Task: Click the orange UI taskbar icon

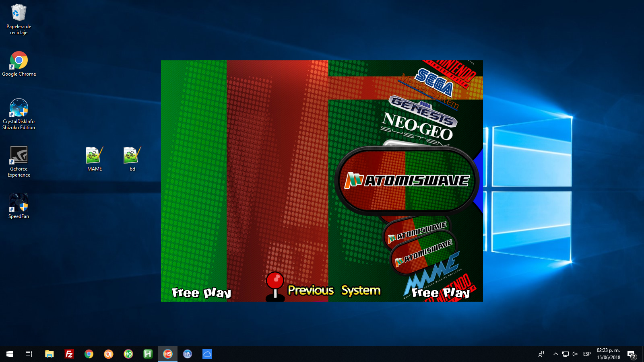Action: pyautogui.click(x=108, y=354)
